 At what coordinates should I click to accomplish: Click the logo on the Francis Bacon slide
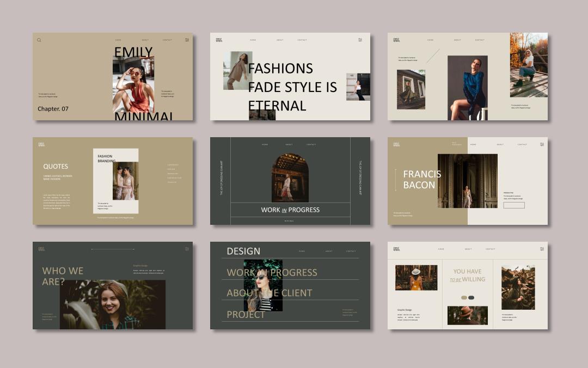(x=396, y=144)
